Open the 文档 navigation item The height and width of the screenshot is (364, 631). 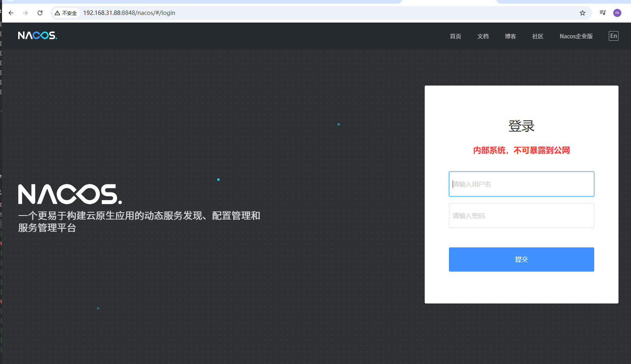[x=483, y=36]
